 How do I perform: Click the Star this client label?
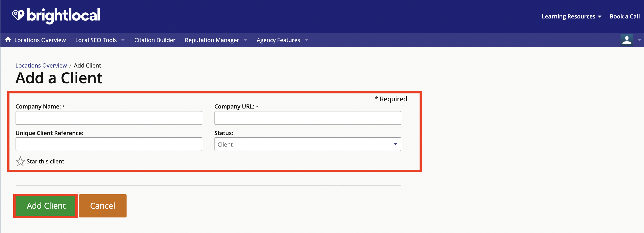tap(45, 161)
